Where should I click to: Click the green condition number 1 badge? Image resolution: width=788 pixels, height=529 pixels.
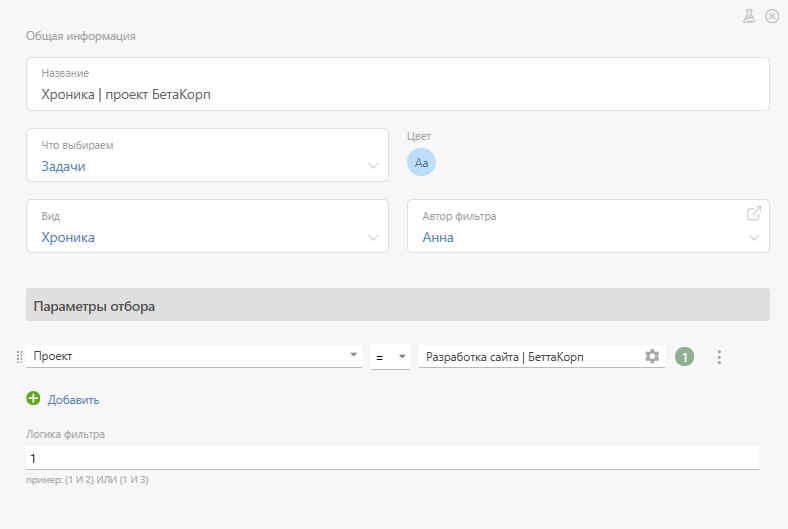pyautogui.click(x=684, y=357)
